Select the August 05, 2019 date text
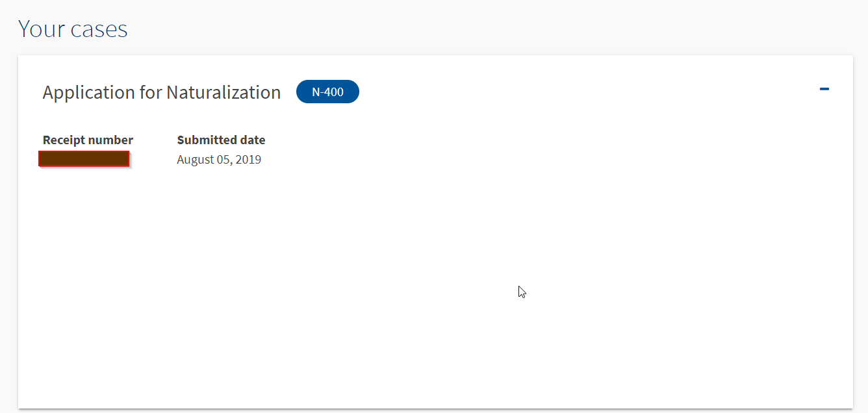This screenshot has width=868, height=413. pyautogui.click(x=219, y=160)
